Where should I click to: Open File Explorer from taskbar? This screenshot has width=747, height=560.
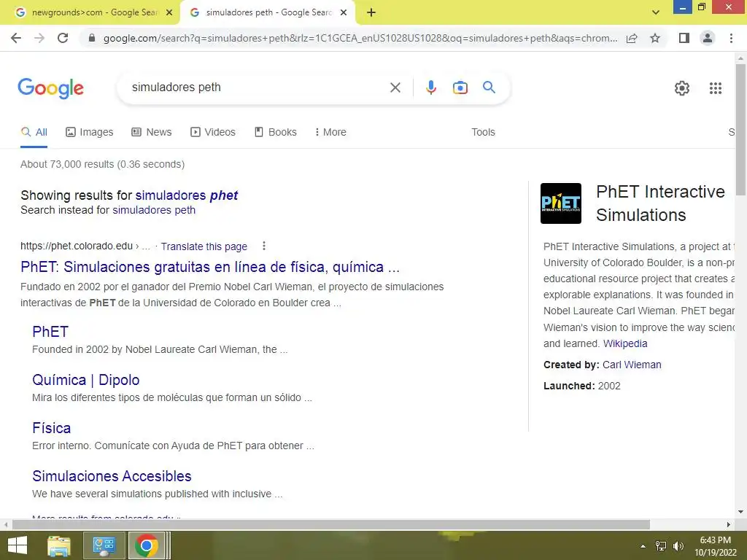coord(59,545)
